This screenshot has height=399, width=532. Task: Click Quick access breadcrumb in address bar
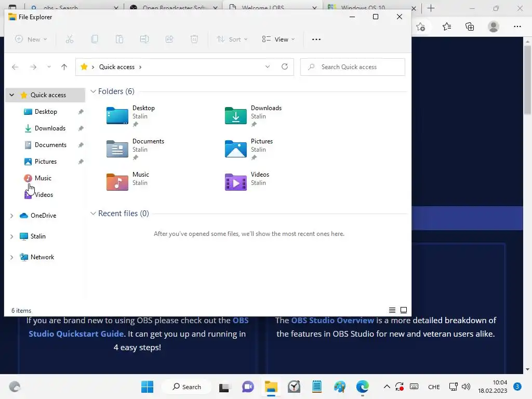(x=117, y=67)
